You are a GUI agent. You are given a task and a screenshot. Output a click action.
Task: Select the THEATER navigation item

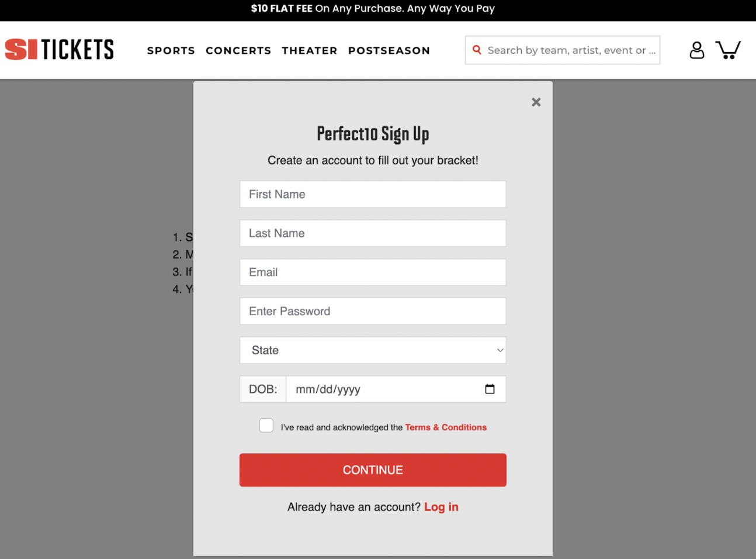[x=310, y=50]
